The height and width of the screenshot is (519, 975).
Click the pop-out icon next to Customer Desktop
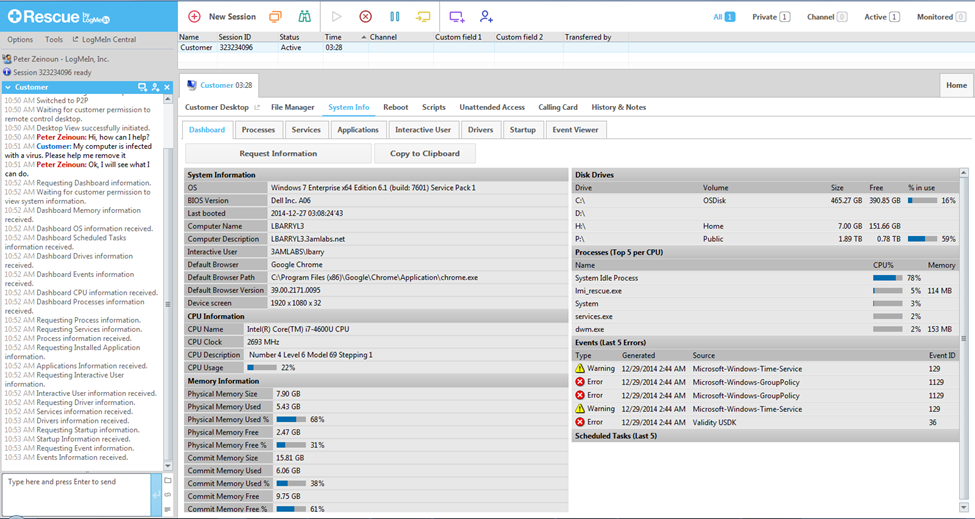257,108
